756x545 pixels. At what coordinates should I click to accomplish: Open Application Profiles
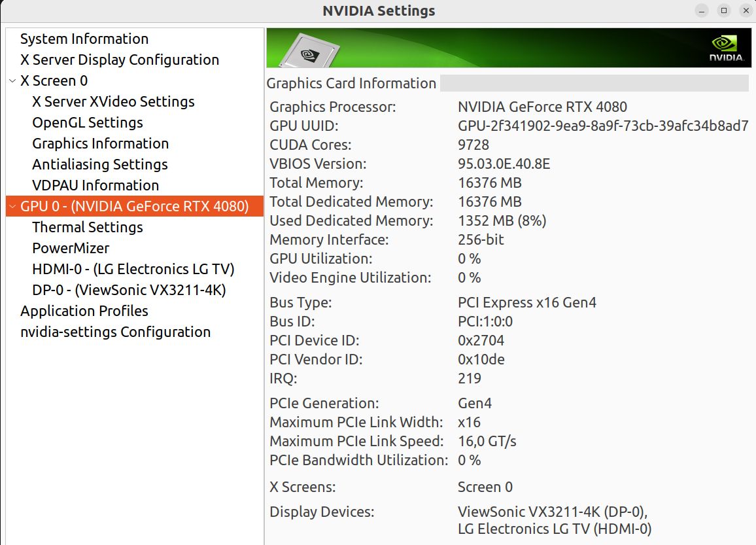coord(84,311)
